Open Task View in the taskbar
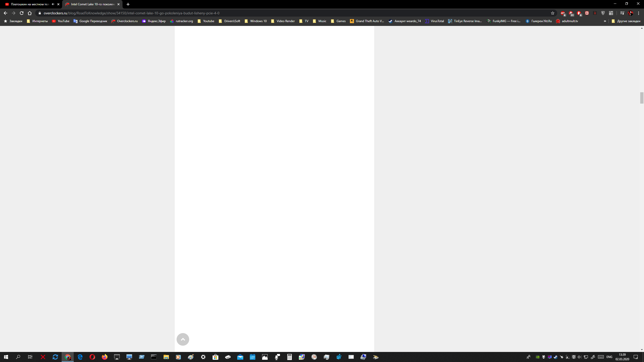The width and height of the screenshot is (644, 362). [30, 357]
